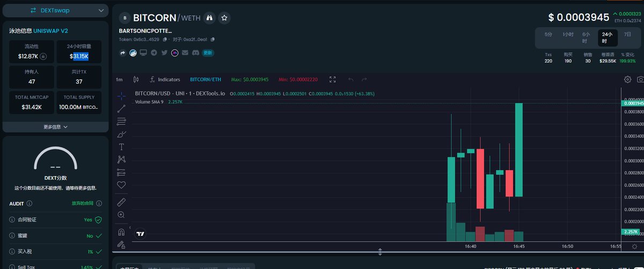This screenshot has height=269, width=644.
Task: Select the 5分 timeframe tab
Action: click(x=548, y=34)
